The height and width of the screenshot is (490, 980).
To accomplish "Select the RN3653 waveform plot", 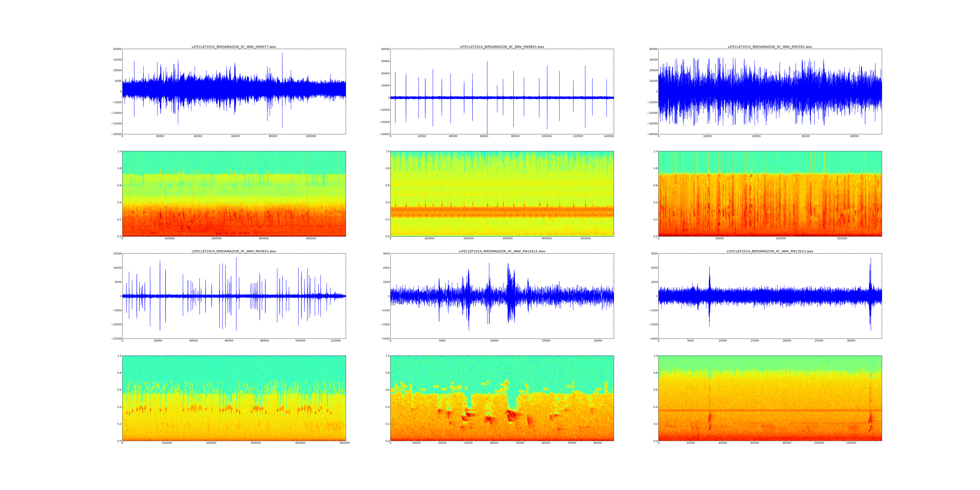I will click(234, 296).
